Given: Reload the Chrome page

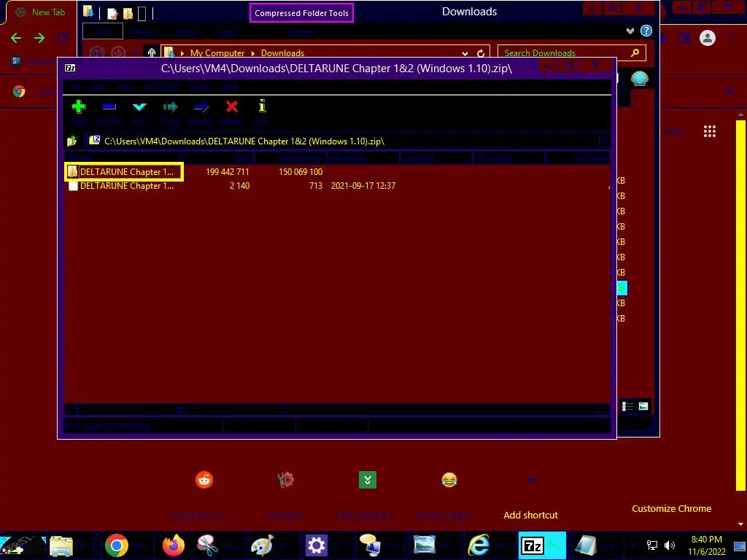Looking at the screenshot, I should (x=63, y=38).
